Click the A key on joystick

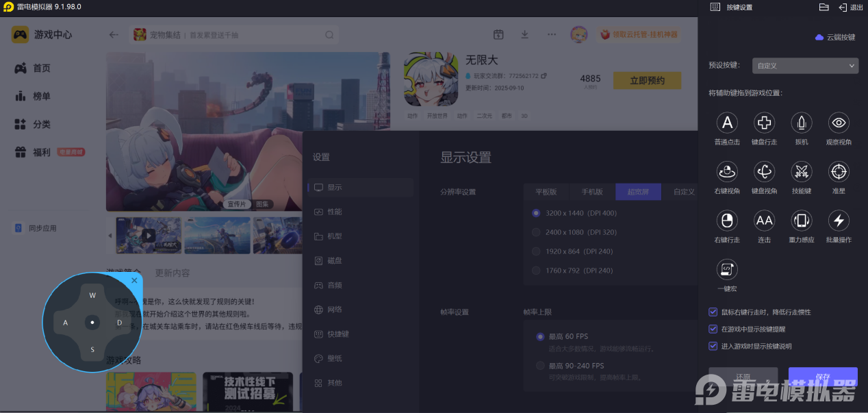[66, 322]
